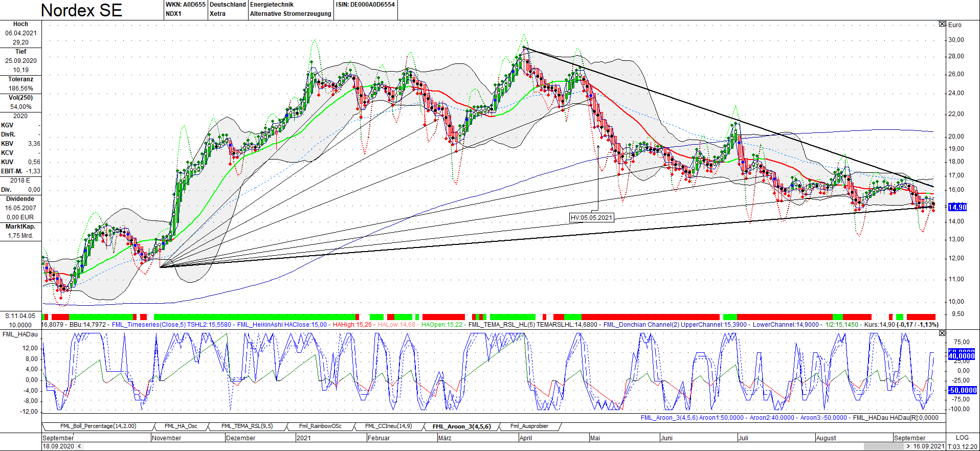Viewport: 980px width, 451px height.
Task: Click the HAOpen:15,22 legend entry
Action: click(442, 325)
